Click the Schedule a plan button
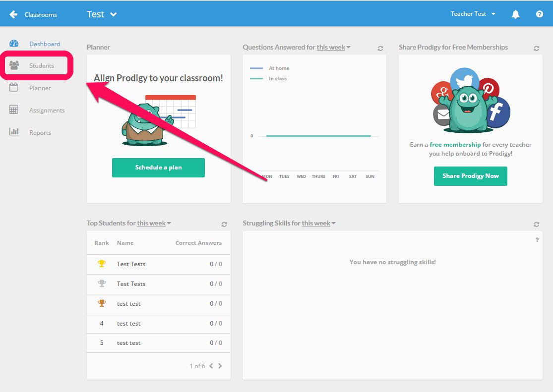 coord(158,168)
